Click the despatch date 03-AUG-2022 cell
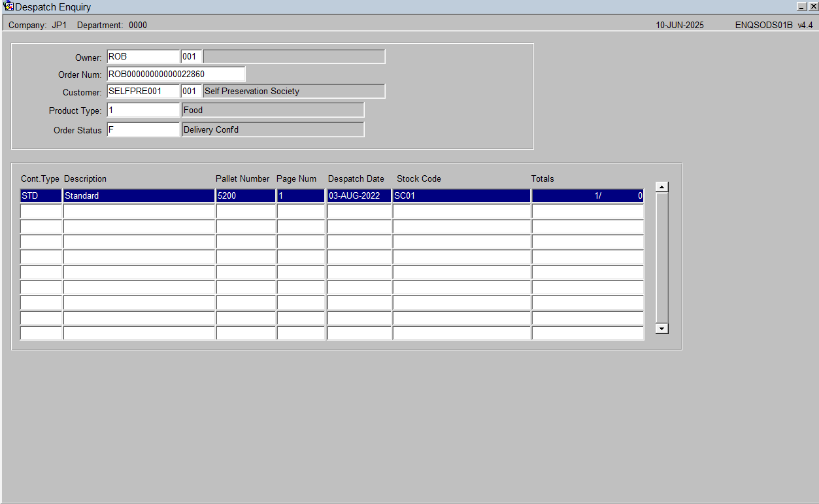 point(359,195)
